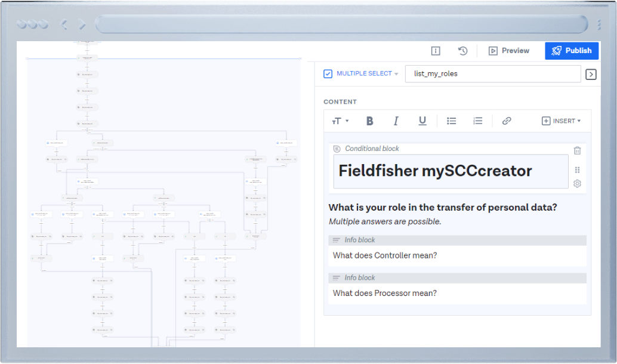Viewport: 617px width, 364px height.
Task: Toggle italic formatting
Action: click(x=396, y=121)
